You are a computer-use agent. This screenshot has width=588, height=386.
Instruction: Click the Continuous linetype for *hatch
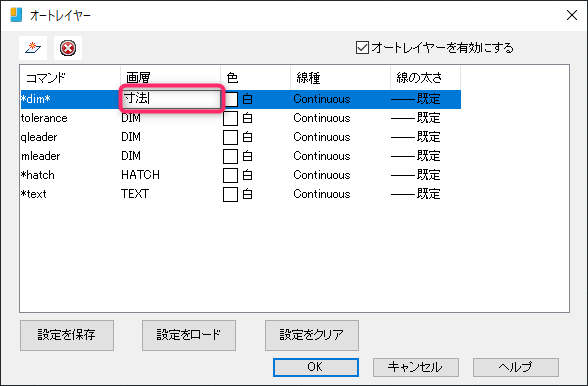pos(322,175)
